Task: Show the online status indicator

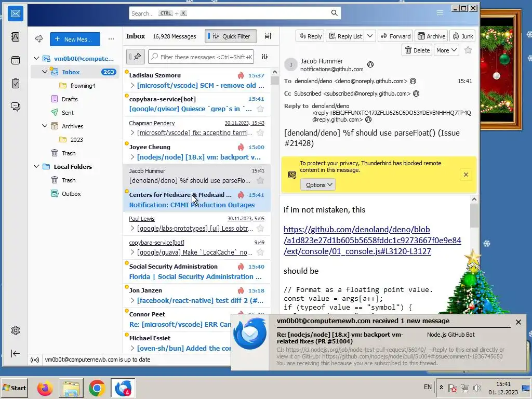Action: [35, 360]
